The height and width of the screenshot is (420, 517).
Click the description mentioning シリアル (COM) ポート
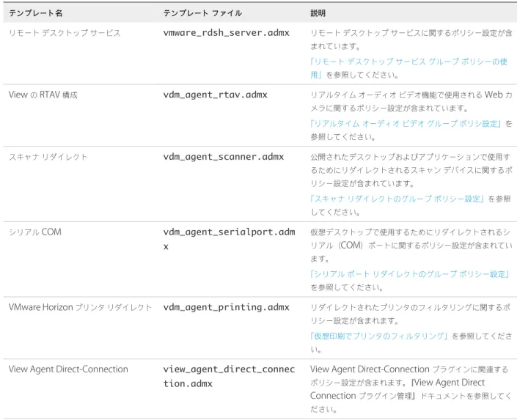click(411, 246)
